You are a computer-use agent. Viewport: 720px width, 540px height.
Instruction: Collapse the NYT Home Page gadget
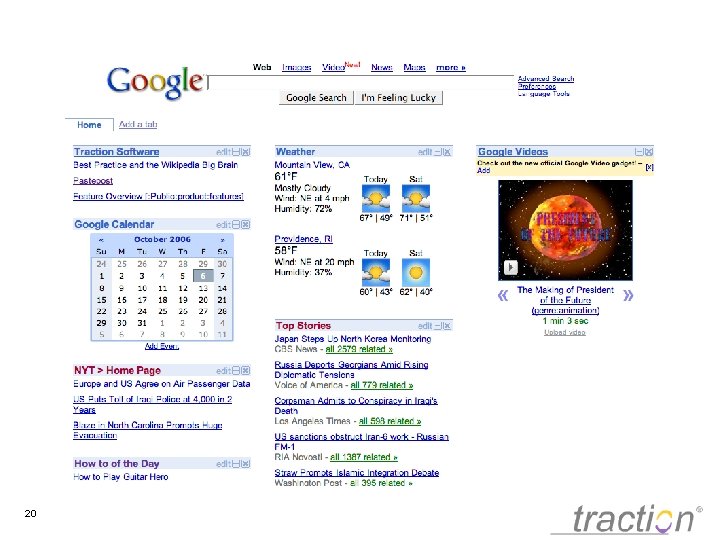pyautogui.click(x=236, y=371)
